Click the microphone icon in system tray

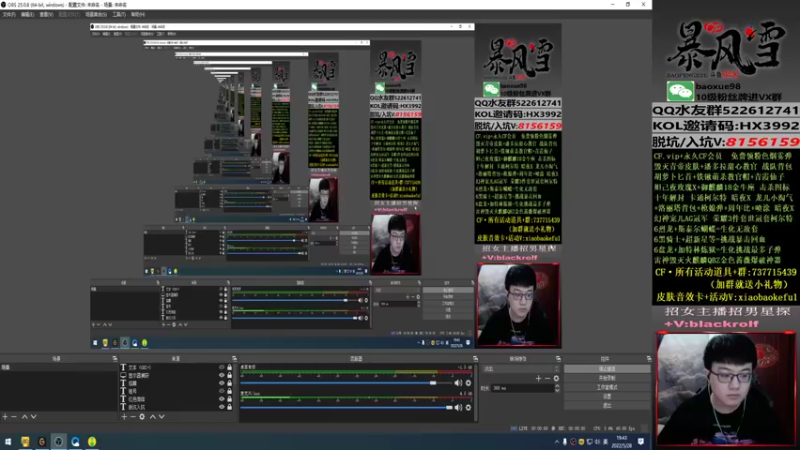click(565, 442)
